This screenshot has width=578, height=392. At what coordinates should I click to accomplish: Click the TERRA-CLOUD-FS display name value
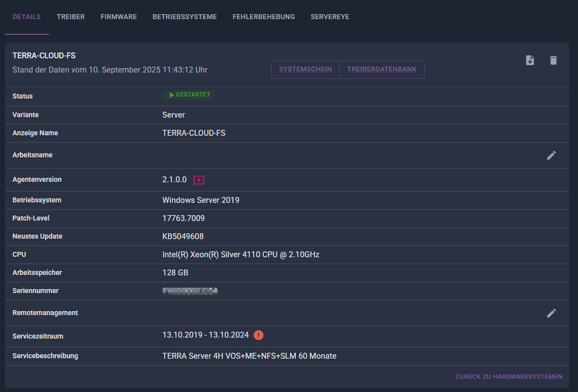194,133
